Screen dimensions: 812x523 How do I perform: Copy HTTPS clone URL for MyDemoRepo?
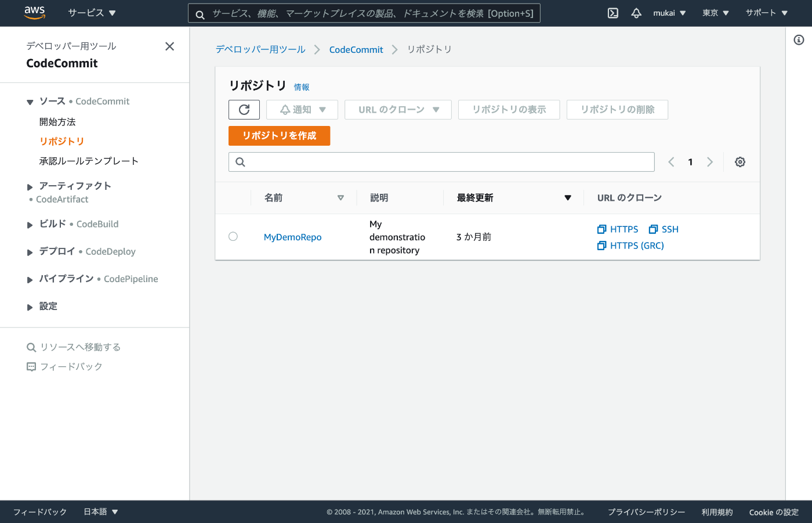tap(618, 229)
